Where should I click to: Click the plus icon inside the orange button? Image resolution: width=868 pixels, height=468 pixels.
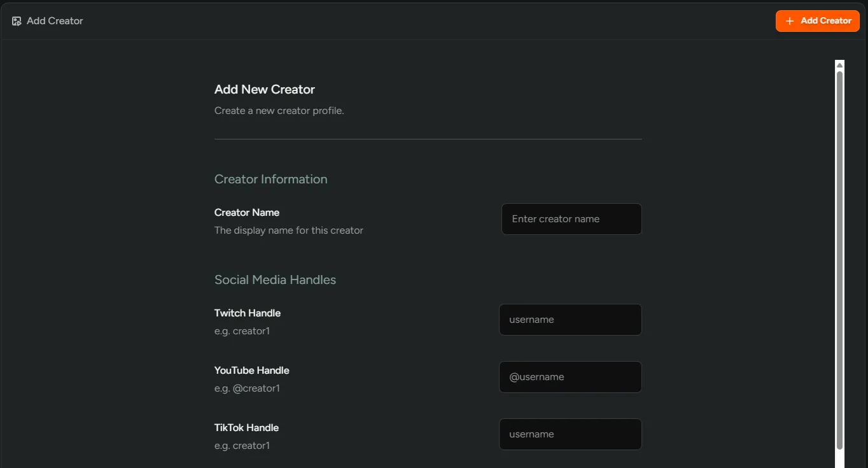(x=789, y=20)
